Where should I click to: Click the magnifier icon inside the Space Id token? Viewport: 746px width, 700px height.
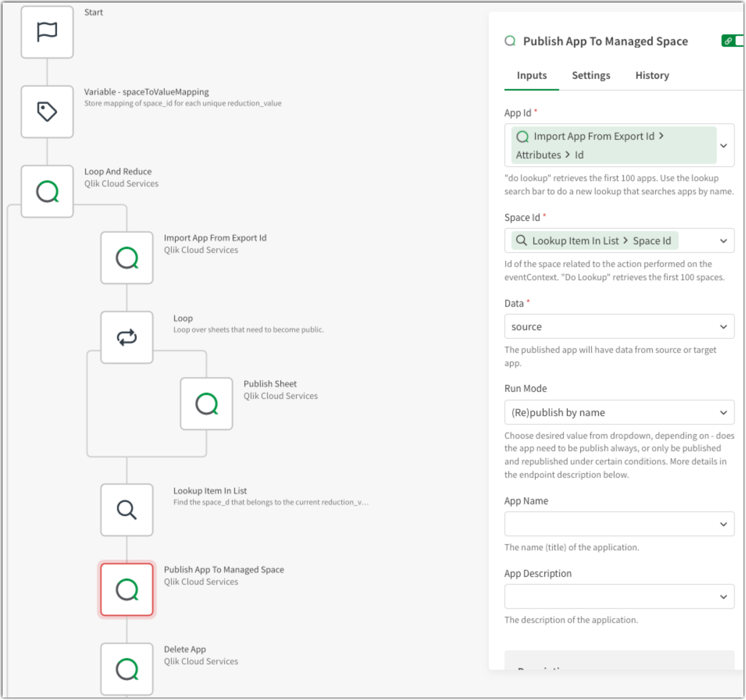pos(521,240)
